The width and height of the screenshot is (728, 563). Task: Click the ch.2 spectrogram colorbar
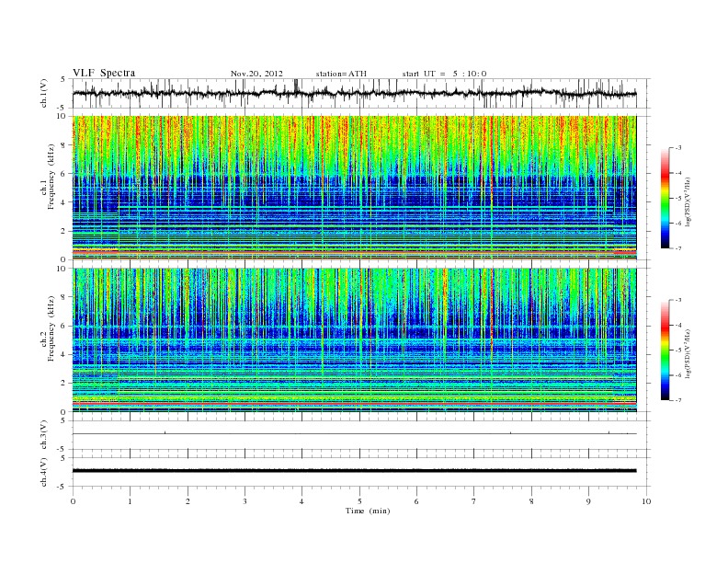pos(665,350)
